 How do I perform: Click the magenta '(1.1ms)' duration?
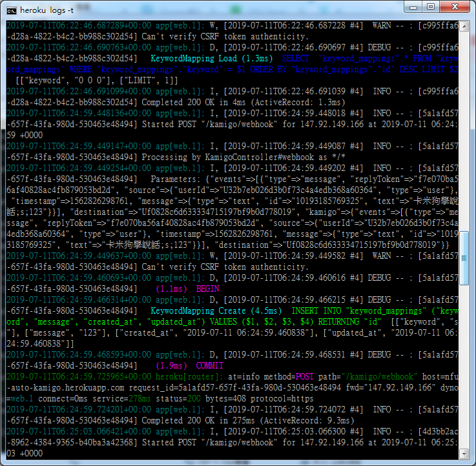171,289
